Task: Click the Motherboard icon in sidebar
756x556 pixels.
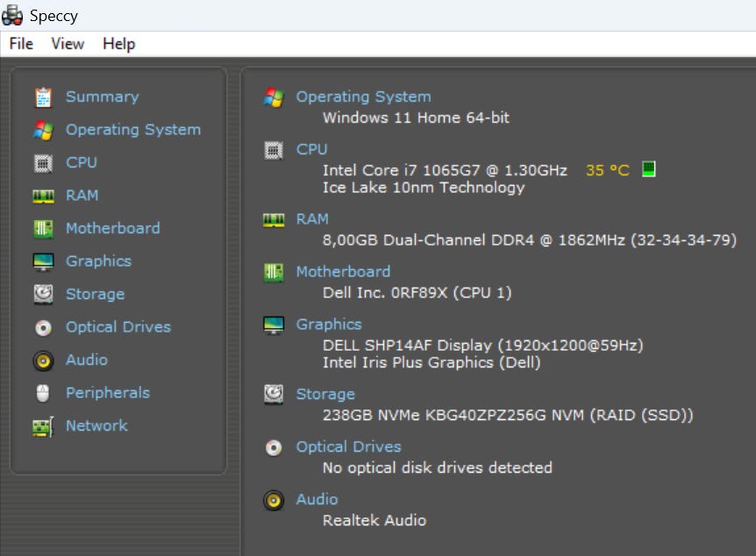Action: [43, 229]
